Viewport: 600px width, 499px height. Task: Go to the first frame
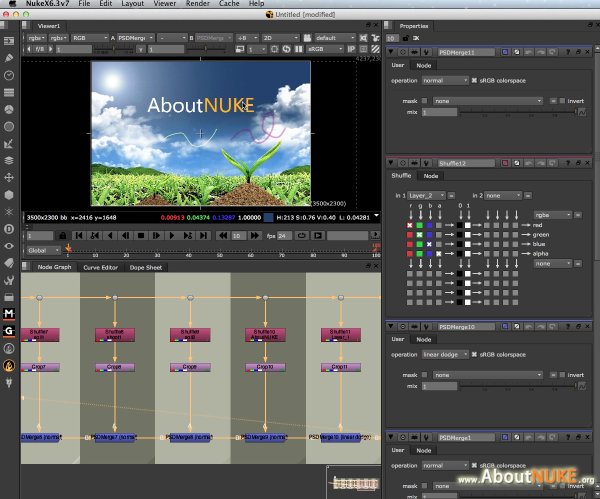pyautogui.click(x=79, y=235)
